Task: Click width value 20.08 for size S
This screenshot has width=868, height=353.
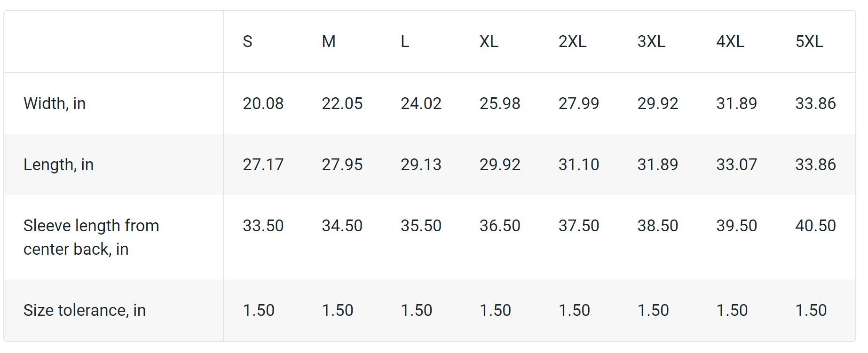Action: coord(263,103)
